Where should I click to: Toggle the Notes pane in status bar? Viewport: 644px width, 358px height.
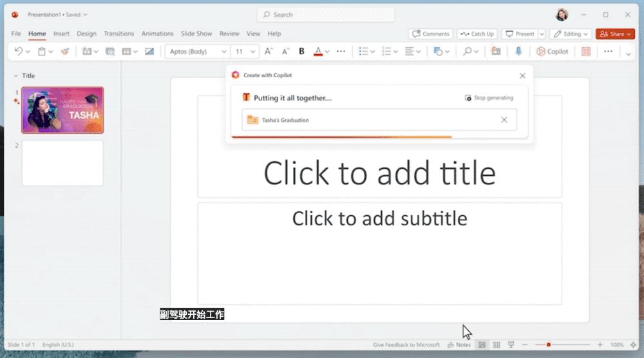pyautogui.click(x=459, y=345)
